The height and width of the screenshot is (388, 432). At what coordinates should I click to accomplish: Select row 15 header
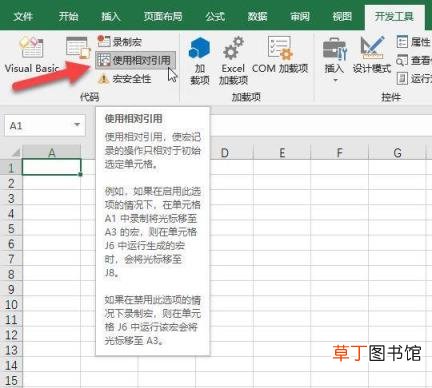[x=11, y=380]
